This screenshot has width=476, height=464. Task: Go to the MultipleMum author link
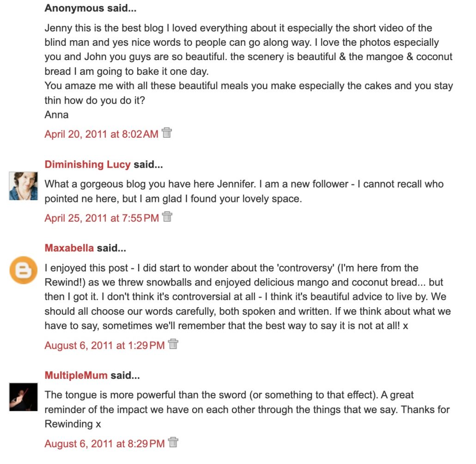tap(76, 375)
